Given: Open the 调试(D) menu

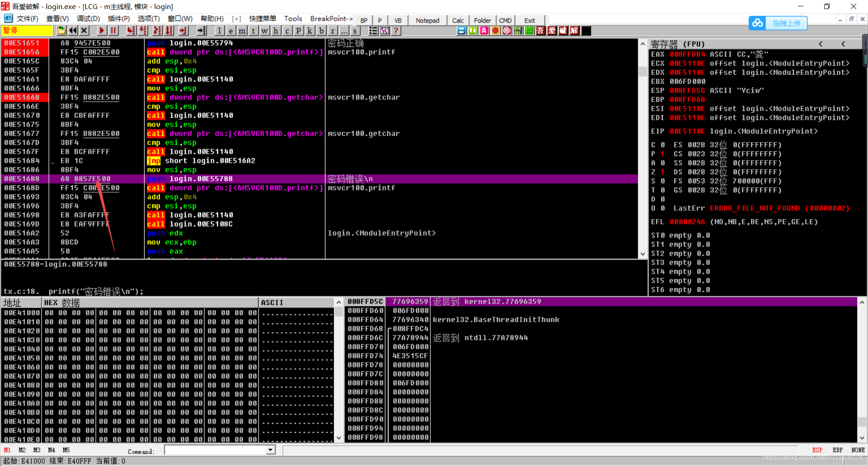Looking at the screenshot, I should point(88,19).
